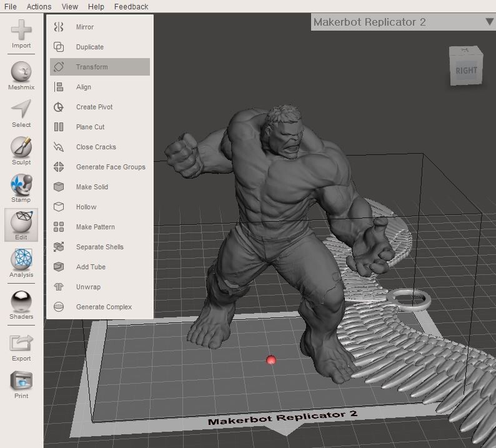Screen dimensions: 496x448
Task: Click the Add Tube icon
Action: 59,267
